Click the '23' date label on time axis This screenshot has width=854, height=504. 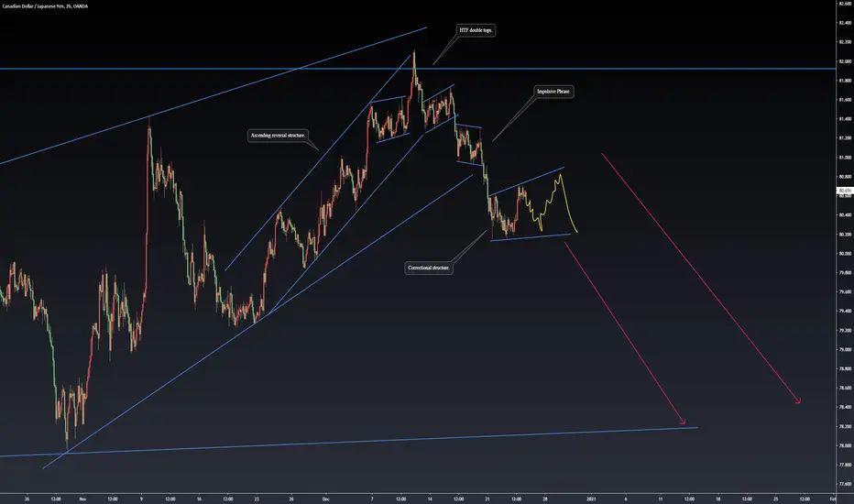click(257, 499)
